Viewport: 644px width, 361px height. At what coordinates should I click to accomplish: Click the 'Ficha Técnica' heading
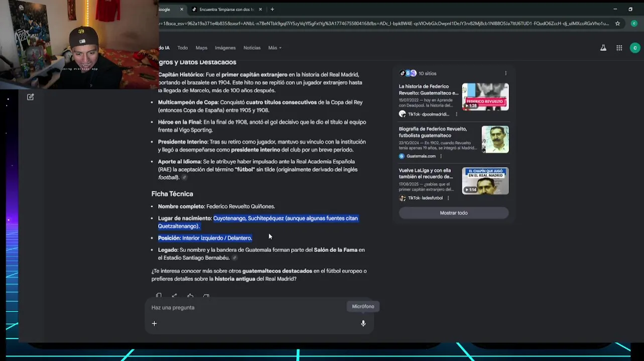click(x=172, y=194)
